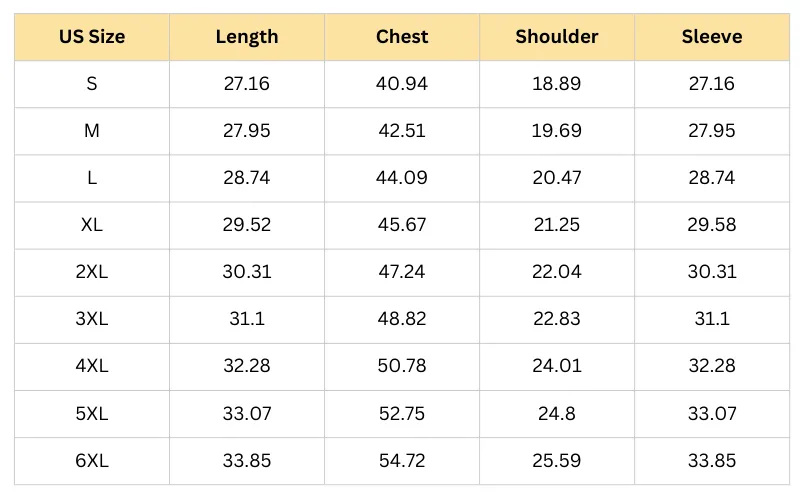Click the Chest column header
The height and width of the screenshot is (500, 800).
[402, 37]
